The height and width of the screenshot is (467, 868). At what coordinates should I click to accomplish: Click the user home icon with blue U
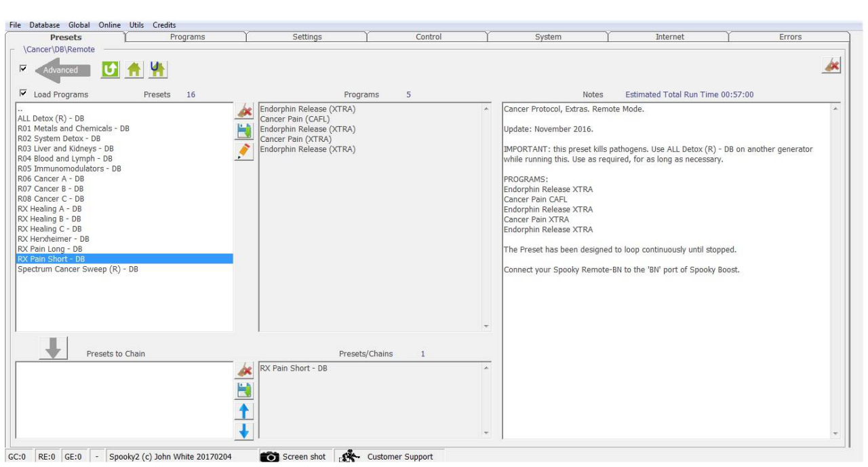pos(158,69)
